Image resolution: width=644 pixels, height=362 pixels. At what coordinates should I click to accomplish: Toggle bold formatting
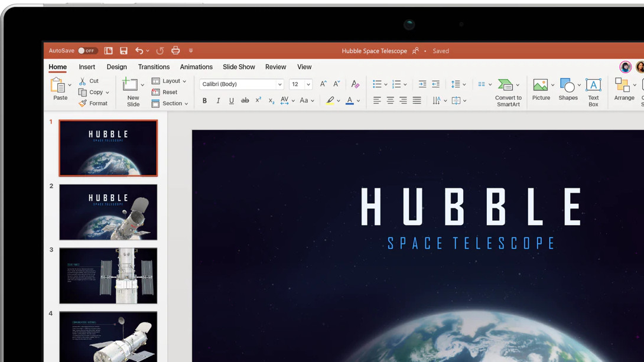[204, 101]
